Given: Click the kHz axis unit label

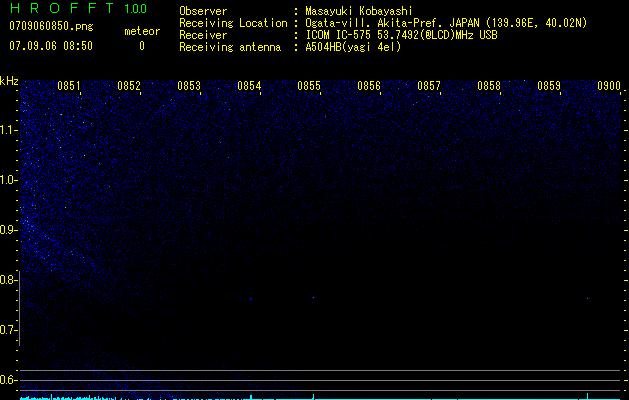Looking at the screenshot, I should (x=9, y=81).
